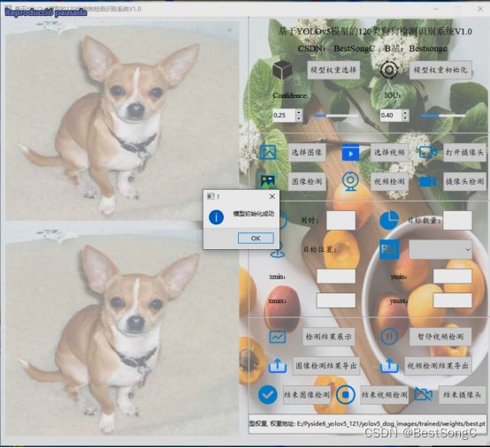The width and height of the screenshot is (490, 448).
Task: Click 图像检测结果导出 button
Action: (x=326, y=366)
